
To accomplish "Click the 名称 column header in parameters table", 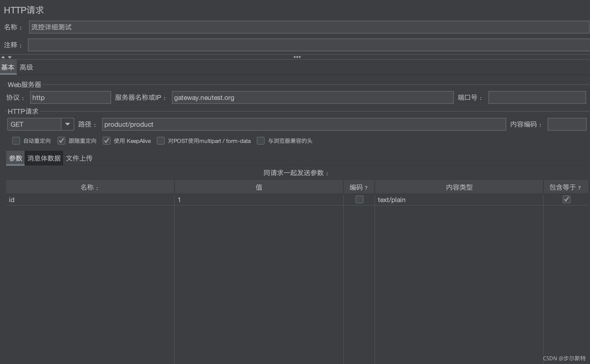I will coord(90,187).
